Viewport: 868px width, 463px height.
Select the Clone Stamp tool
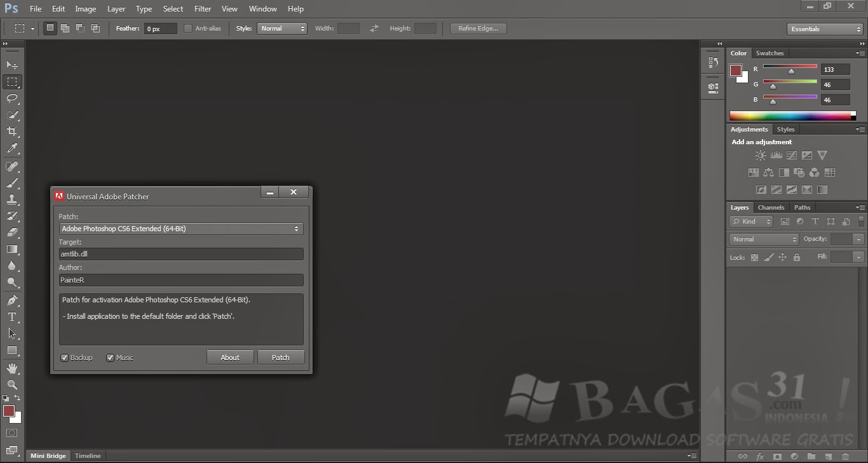pos(12,199)
